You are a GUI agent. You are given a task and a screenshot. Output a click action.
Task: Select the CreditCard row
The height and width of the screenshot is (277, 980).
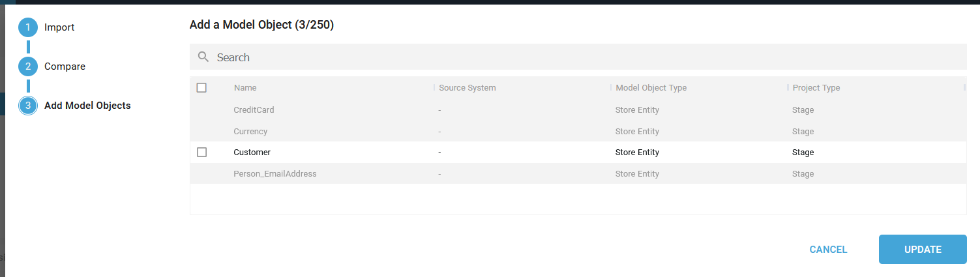[x=578, y=110]
